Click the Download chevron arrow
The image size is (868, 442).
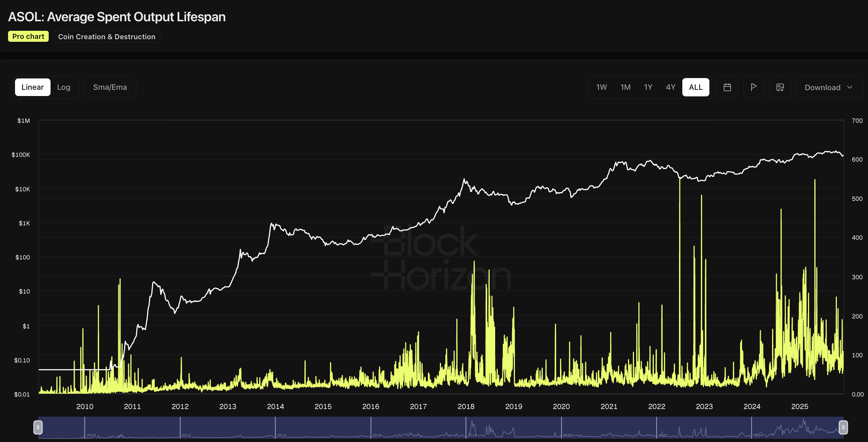pos(850,87)
